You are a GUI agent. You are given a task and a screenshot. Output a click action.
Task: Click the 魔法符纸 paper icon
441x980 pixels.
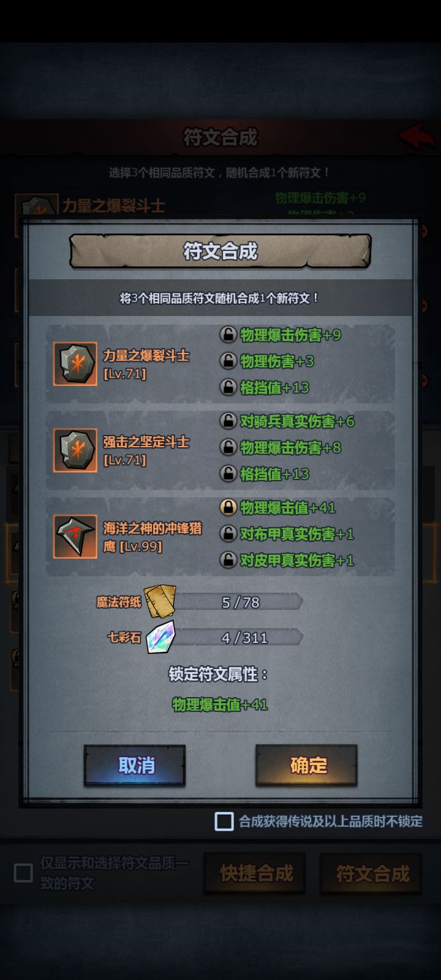(160, 601)
